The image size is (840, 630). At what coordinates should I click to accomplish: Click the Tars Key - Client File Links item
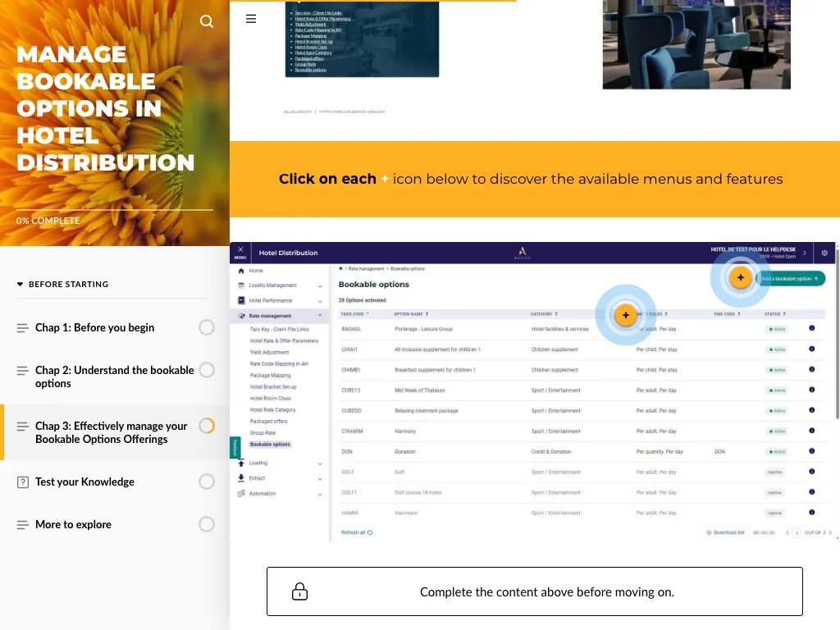point(279,330)
